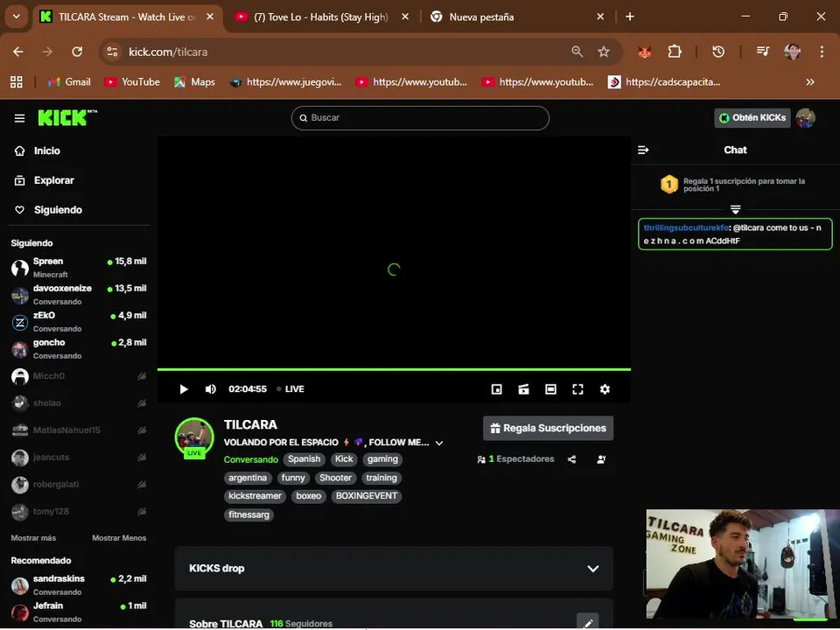The width and height of the screenshot is (840, 630).
Task: Mute the stream volume
Action: (x=211, y=388)
